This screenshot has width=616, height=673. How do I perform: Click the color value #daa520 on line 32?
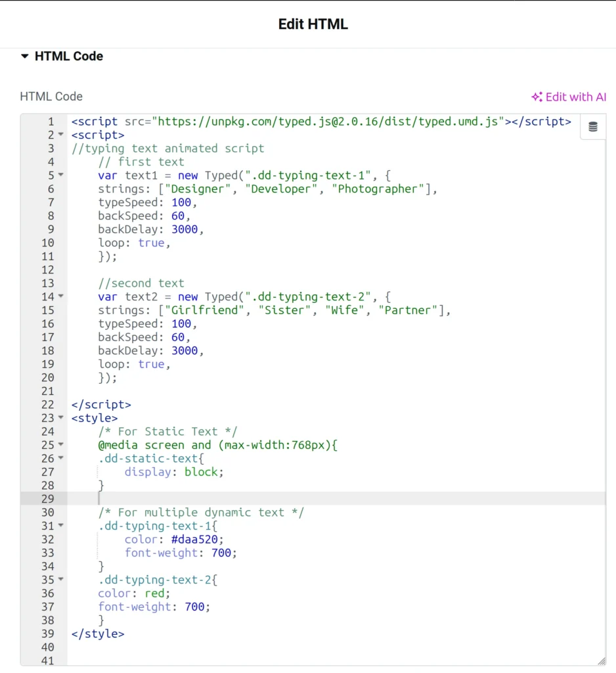pyautogui.click(x=194, y=540)
